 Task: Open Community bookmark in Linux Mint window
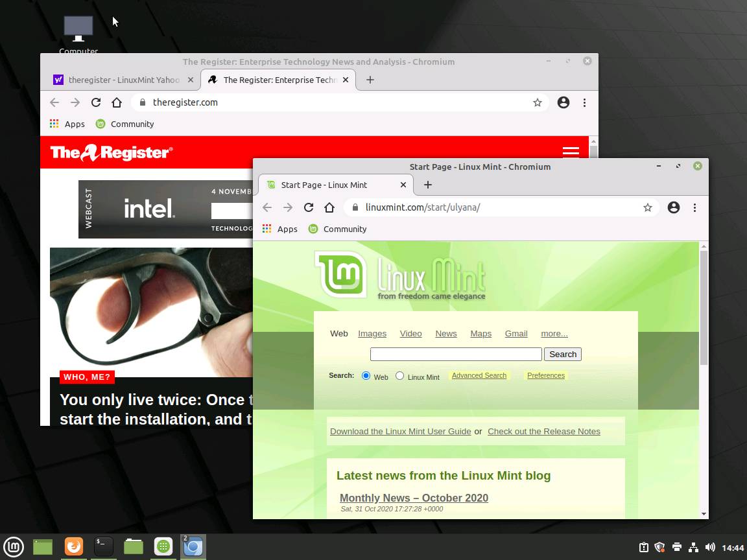[338, 229]
